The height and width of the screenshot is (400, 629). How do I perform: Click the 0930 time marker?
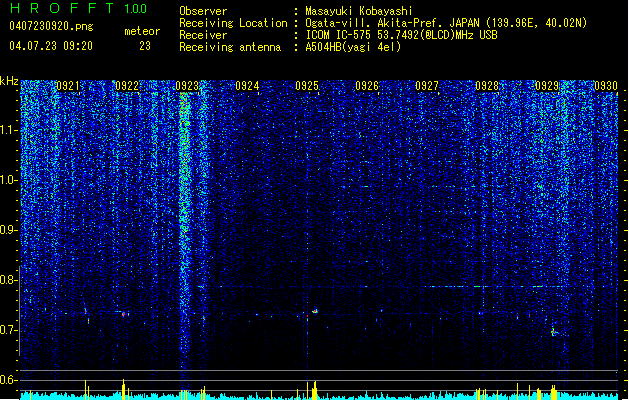tap(606, 86)
